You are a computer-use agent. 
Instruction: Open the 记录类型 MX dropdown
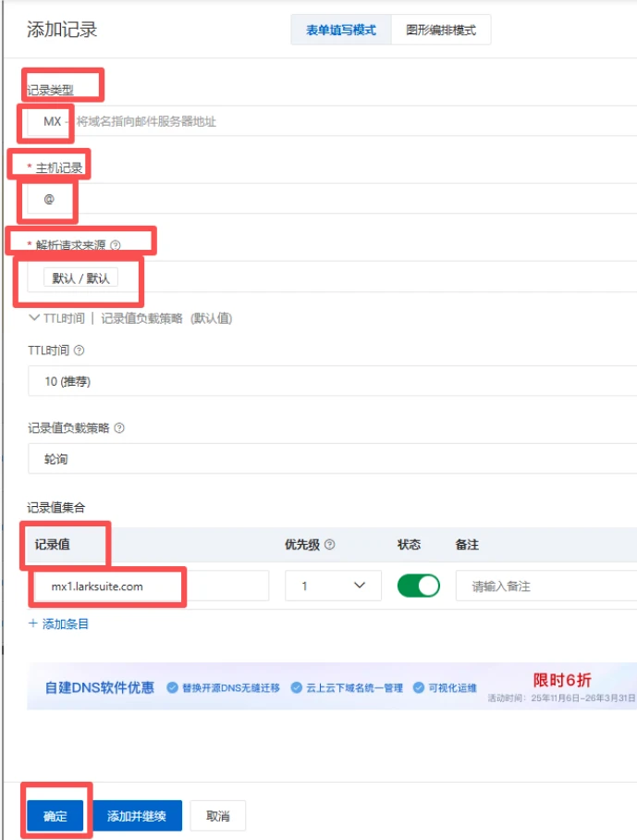pyautogui.click(x=332, y=121)
